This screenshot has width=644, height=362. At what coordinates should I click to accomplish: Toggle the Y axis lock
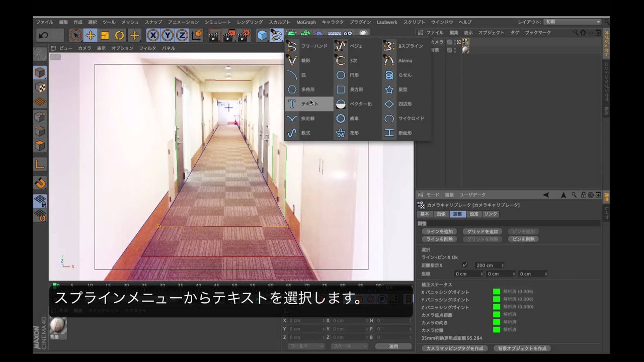click(168, 35)
